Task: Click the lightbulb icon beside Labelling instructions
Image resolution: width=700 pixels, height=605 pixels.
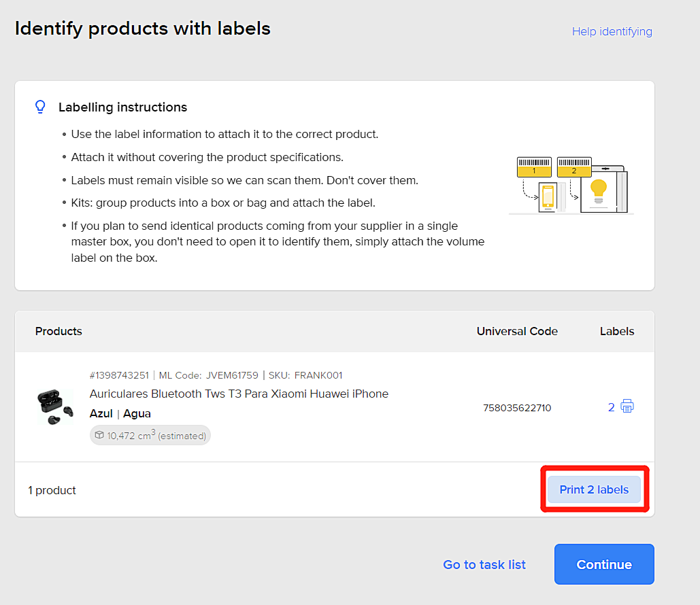Action: tap(40, 107)
